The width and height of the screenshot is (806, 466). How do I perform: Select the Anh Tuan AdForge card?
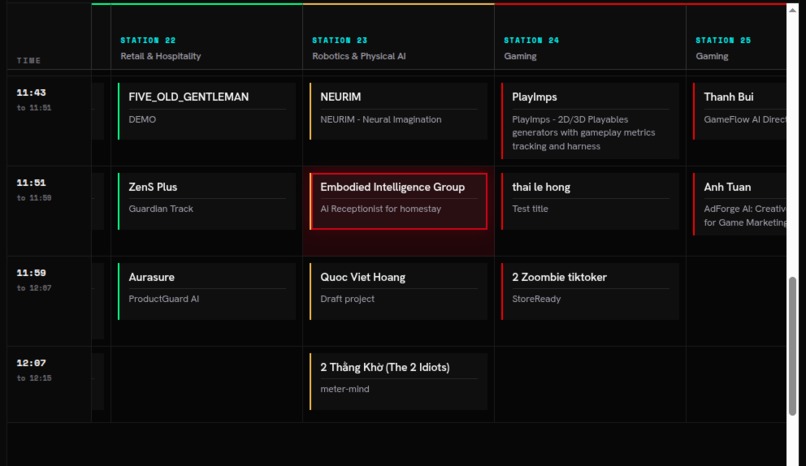739,204
